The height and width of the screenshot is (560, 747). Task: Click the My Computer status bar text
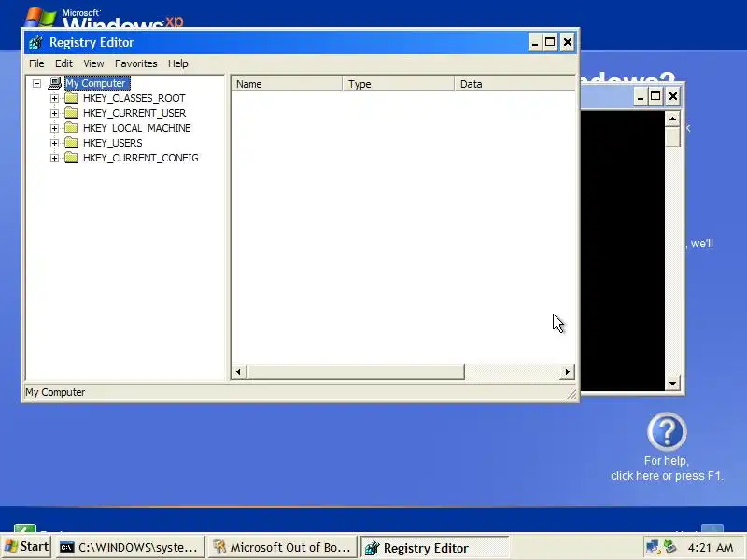pyautogui.click(x=55, y=392)
